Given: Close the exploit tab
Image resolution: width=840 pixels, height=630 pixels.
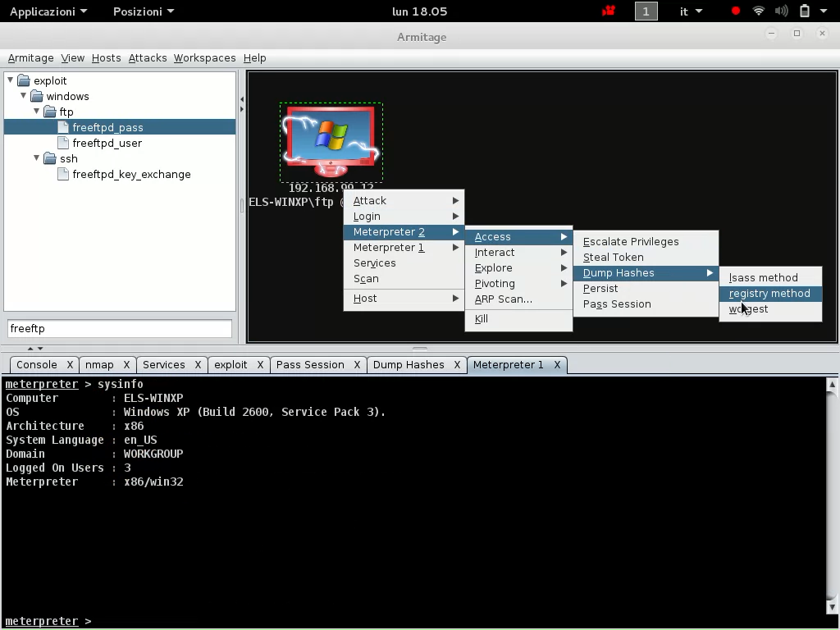Looking at the screenshot, I should coord(260,365).
